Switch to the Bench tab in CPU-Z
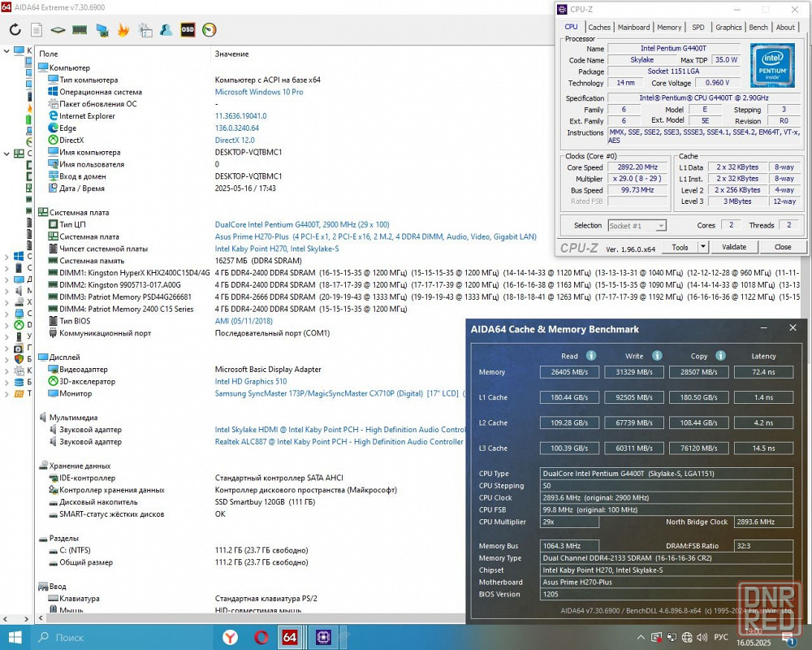The height and width of the screenshot is (650, 812). [x=758, y=27]
